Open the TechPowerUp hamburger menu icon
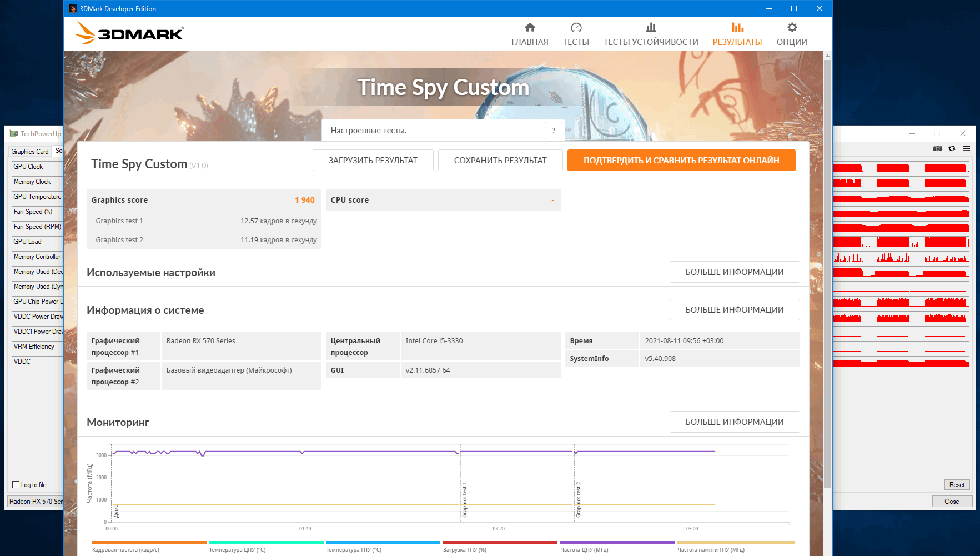This screenshot has height=556, width=980. click(967, 148)
